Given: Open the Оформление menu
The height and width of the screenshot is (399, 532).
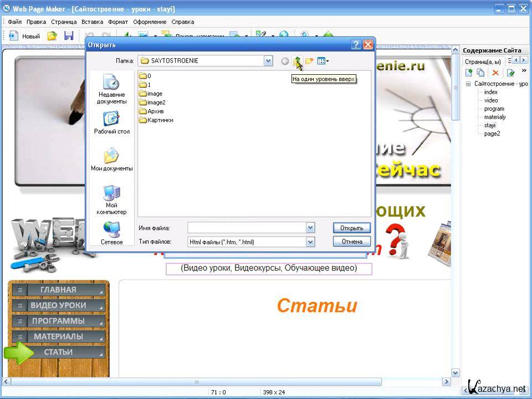Looking at the screenshot, I should point(150,22).
